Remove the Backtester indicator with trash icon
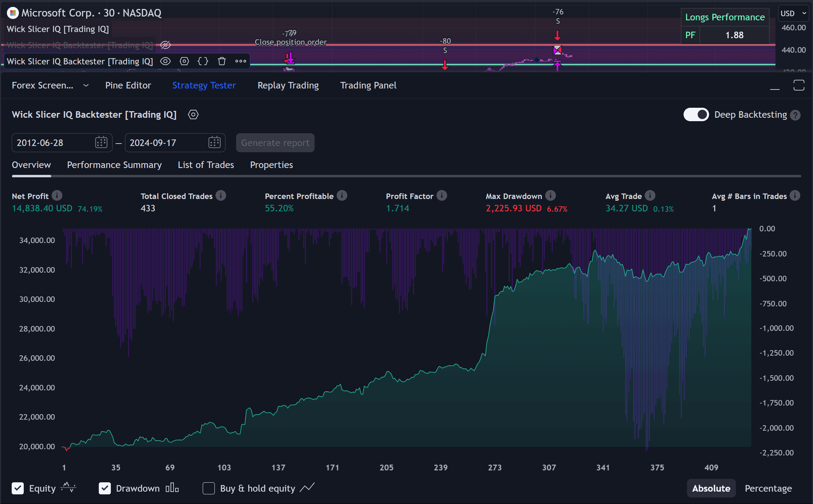 [222, 61]
